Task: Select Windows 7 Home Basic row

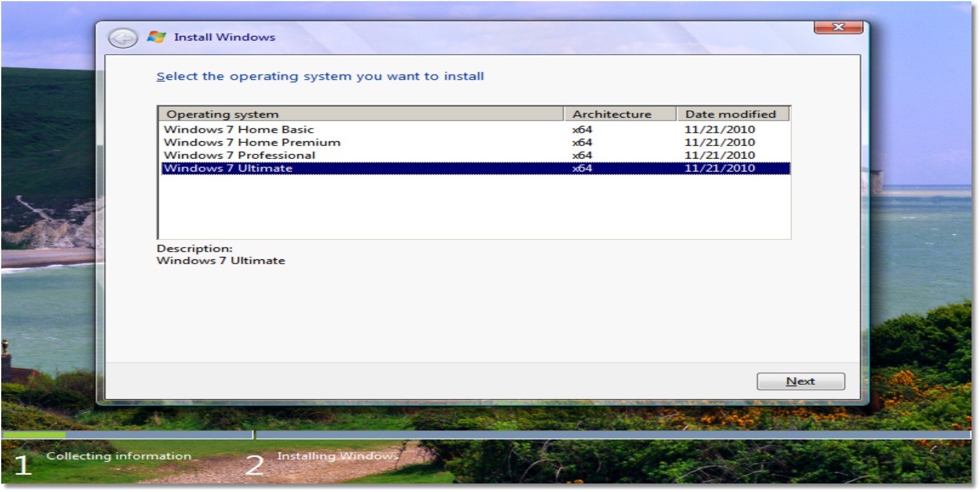Action: [x=475, y=129]
